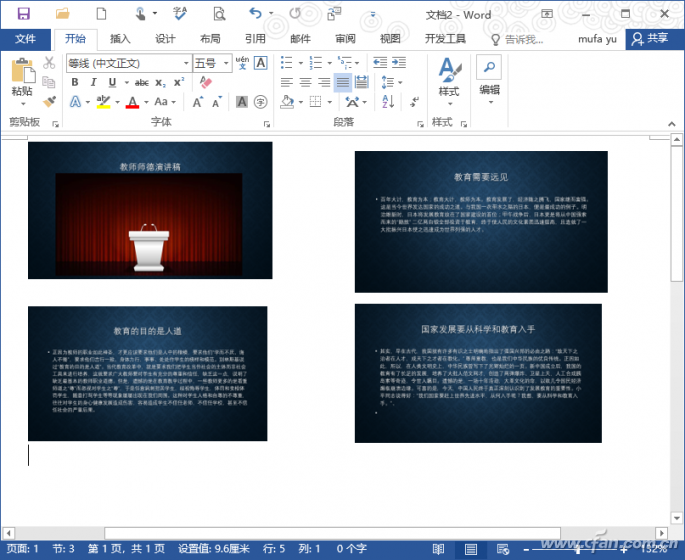The width and height of the screenshot is (685, 560).
Task: Click the Save icon in quick access toolbar
Action: 23,14
